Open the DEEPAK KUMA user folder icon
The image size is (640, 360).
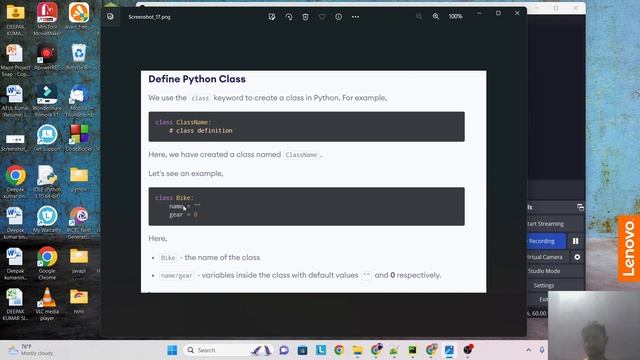click(x=15, y=19)
